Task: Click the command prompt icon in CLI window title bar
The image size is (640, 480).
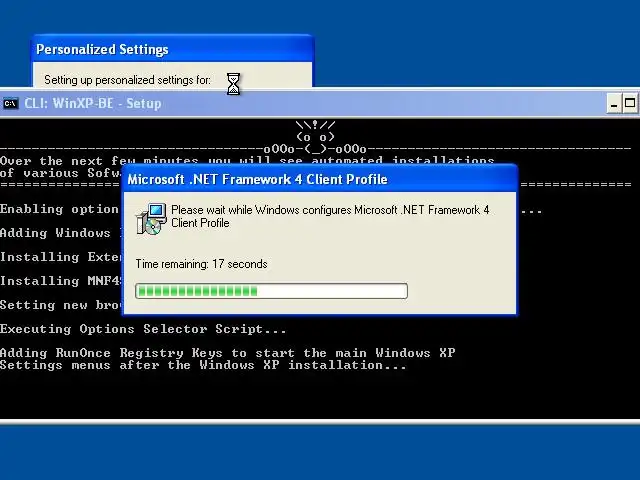Action: [11, 104]
